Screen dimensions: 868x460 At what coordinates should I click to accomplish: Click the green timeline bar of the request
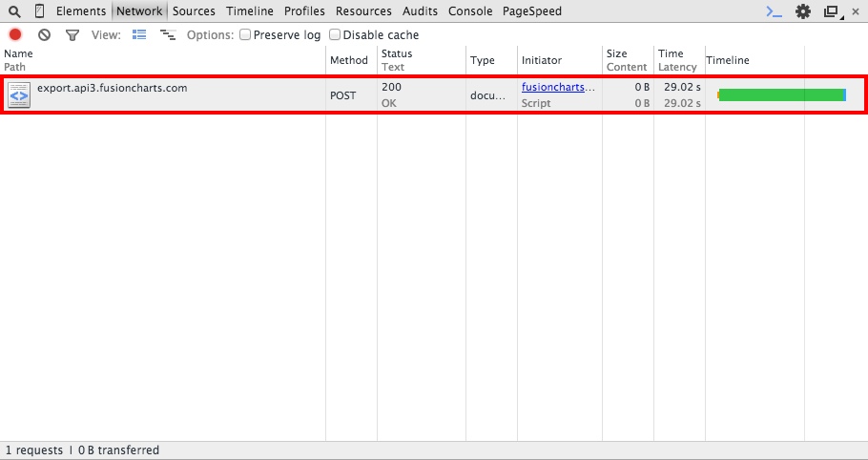(781, 95)
